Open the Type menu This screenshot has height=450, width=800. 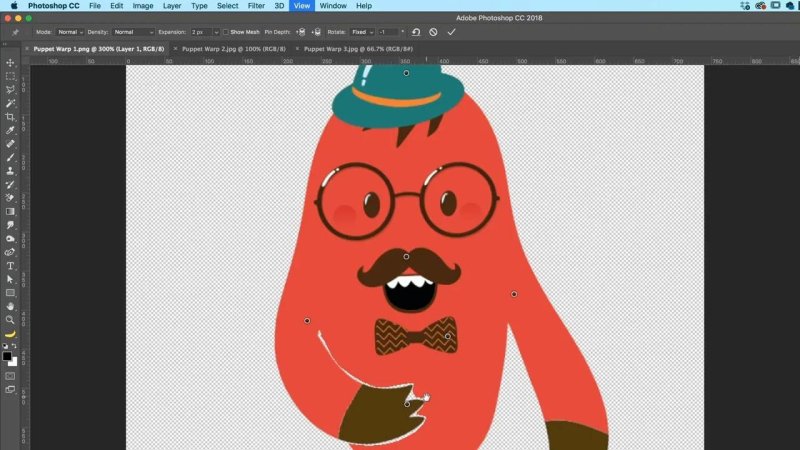(199, 6)
